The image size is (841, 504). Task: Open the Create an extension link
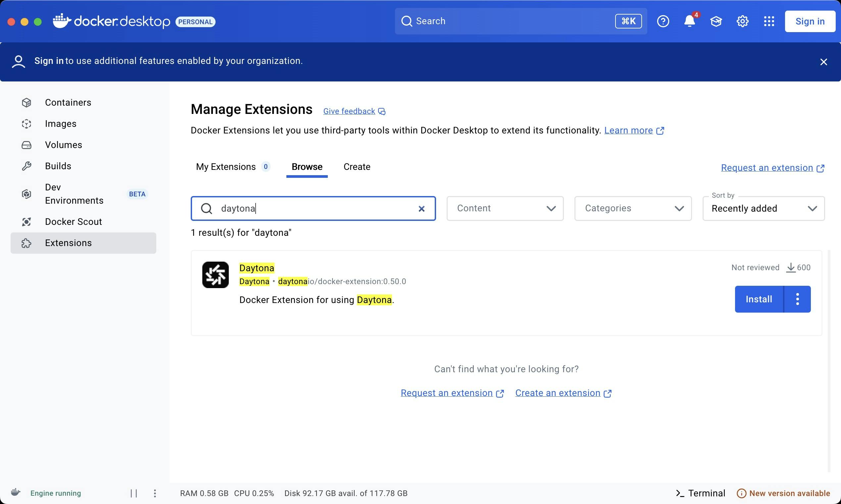tap(558, 393)
